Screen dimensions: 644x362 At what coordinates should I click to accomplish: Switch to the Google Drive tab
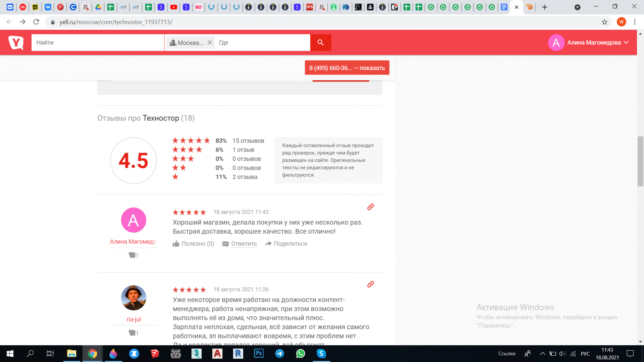coord(98,7)
